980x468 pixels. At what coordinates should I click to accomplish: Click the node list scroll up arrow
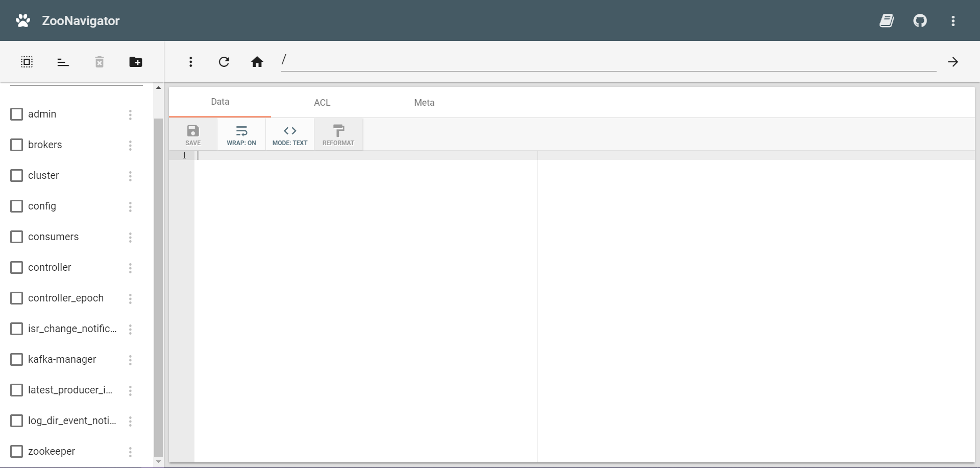coord(158,88)
